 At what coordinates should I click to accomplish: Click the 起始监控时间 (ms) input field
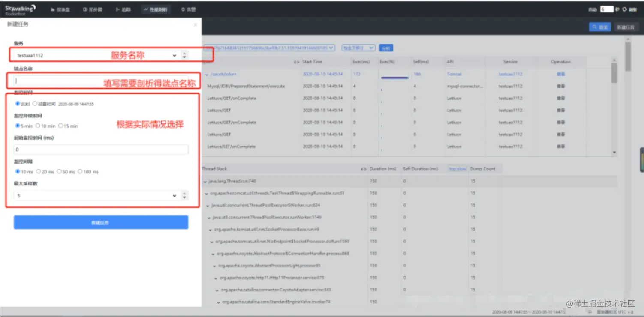pyautogui.click(x=101, y=150)
